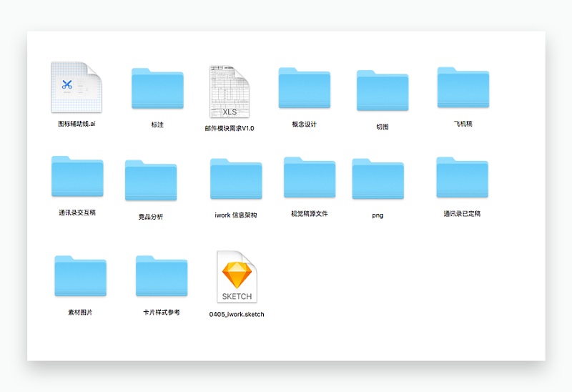
Task: Open the 通讯录交互稿 folder
Action: (x=77, y=177)
